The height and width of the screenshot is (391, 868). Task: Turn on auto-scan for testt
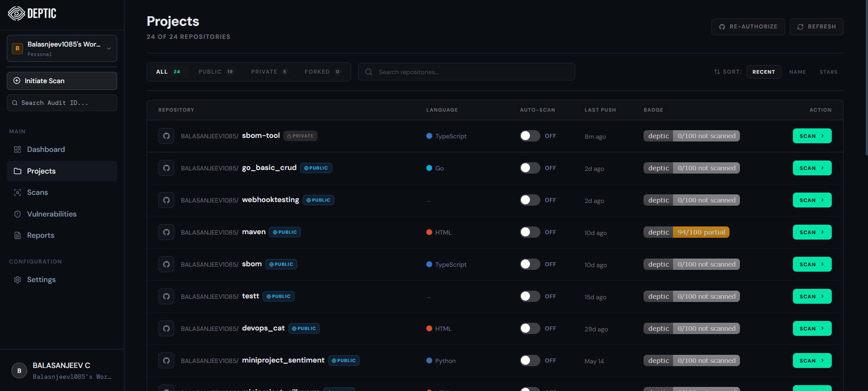pyautogui.click(x=530, y=297)
